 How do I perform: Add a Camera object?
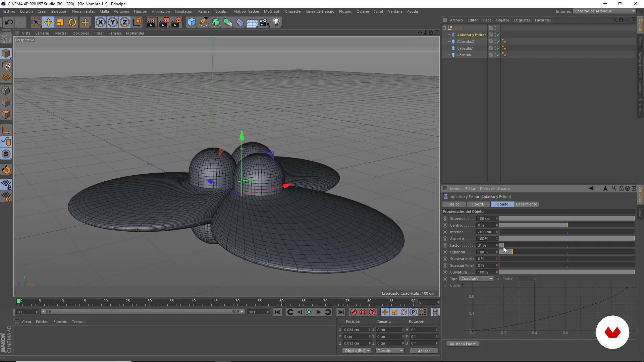[x=264, y=22]
